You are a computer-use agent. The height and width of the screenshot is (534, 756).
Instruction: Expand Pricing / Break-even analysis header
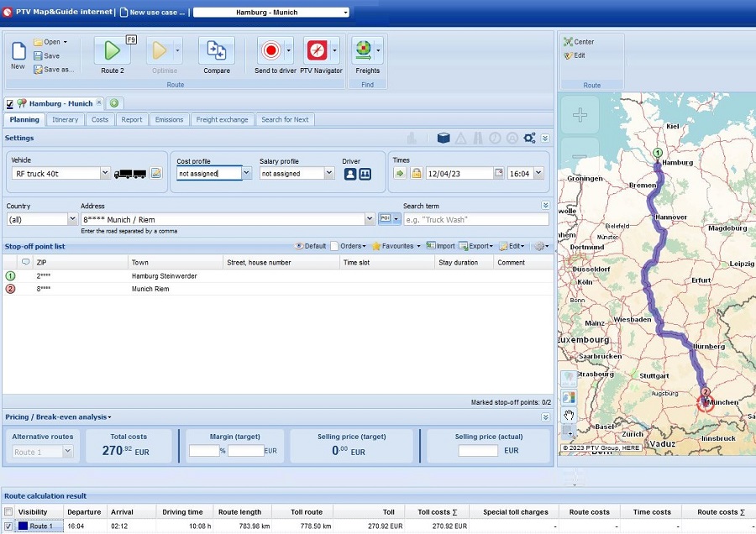point(58,417)
